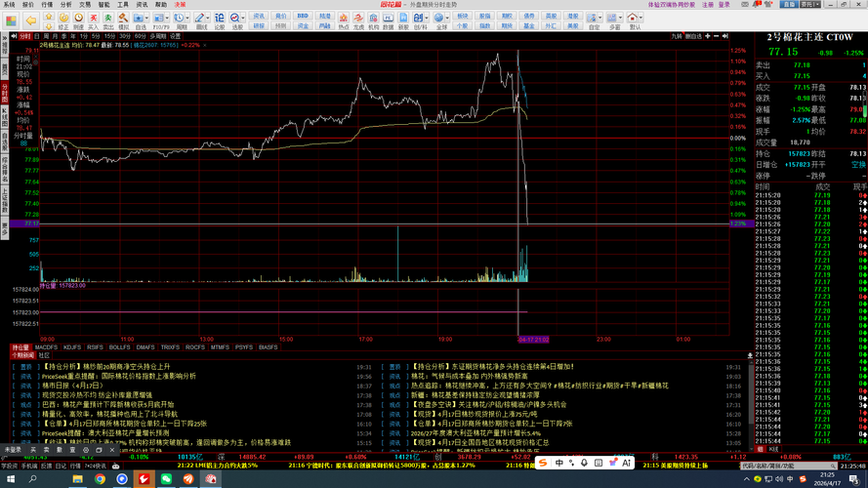Click the 龙虎 ranking icon
Image resolution: width=868 pixels, height=488 pixels.
[358, 18]
